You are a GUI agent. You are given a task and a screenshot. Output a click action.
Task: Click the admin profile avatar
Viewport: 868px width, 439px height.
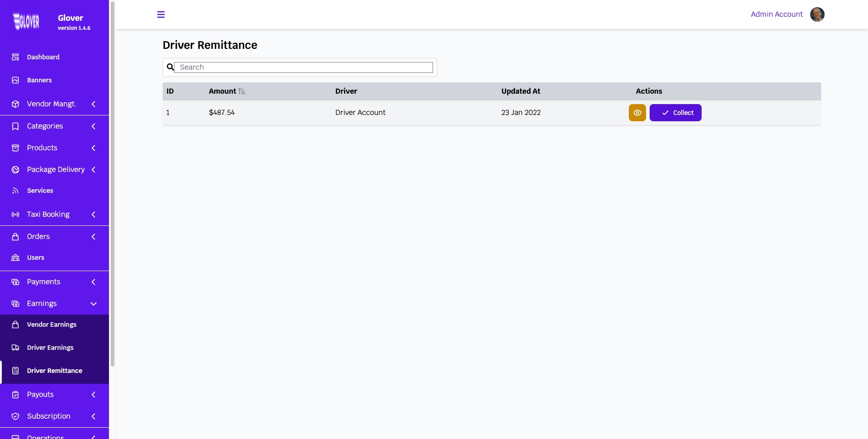[817, 14]
